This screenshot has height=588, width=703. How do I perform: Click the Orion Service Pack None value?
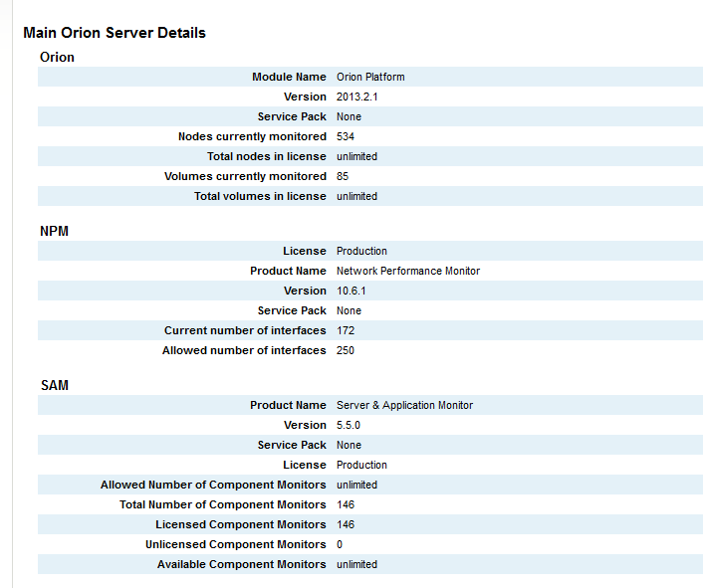click(349, 116)
